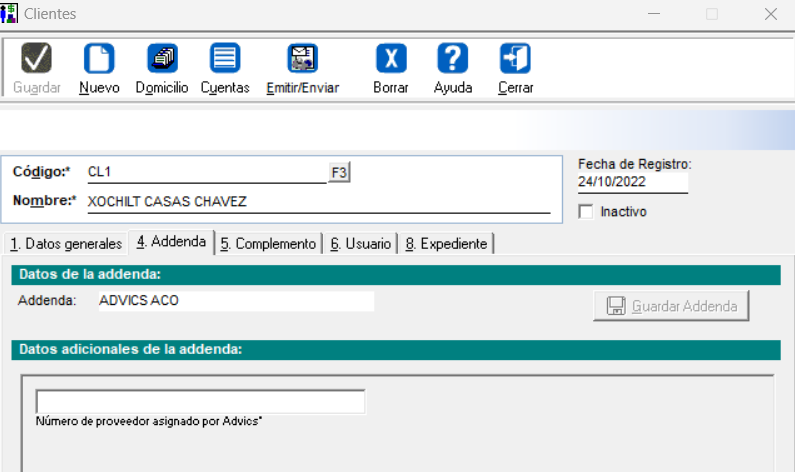Click the Clientes window title icon
Image resolution: width=795 pixels, height=472 pixels.
[x=9, y=13]
